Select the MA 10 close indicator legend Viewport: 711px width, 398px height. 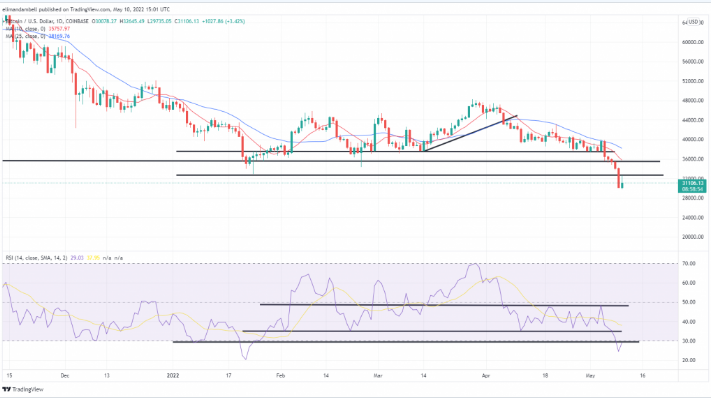(37, 29)
